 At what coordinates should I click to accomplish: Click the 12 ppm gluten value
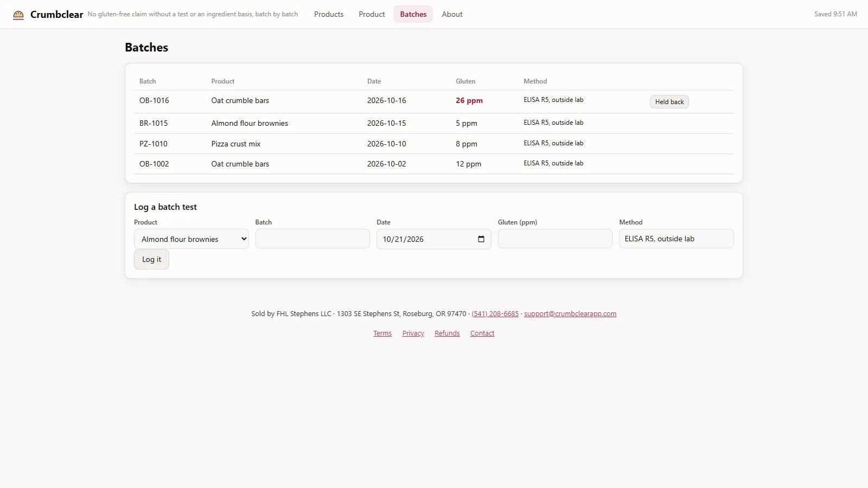click(469, 164)
